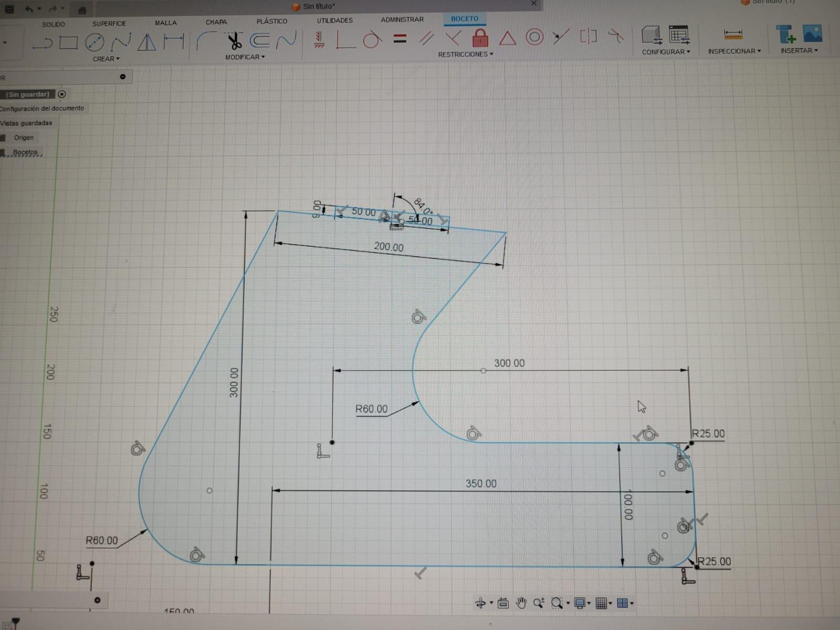Select the Line sketch tool
This screenshot has width=840, height=630.
point(43,43)
